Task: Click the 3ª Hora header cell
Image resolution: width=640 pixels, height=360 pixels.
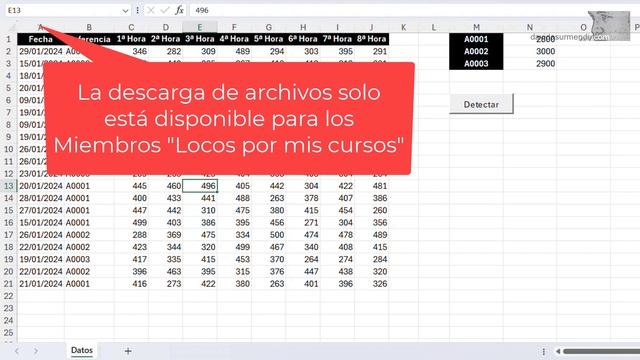Action: pyautogui.click(x=200, y=39)
